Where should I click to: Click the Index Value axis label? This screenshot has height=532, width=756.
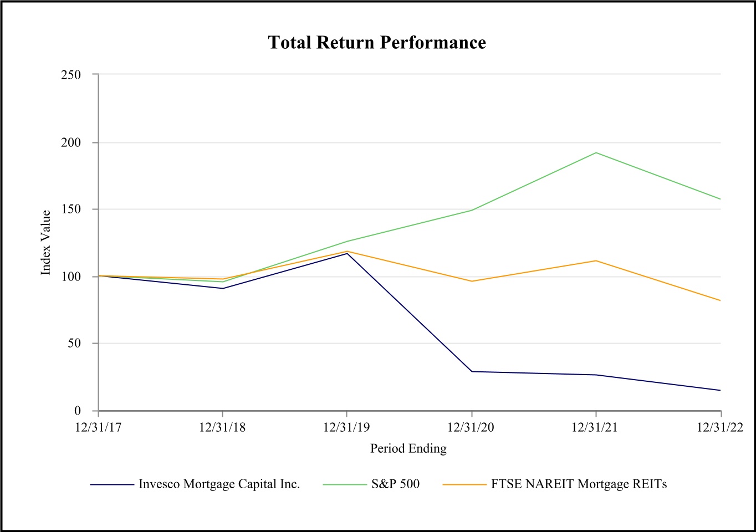click(x=46, y=242)
